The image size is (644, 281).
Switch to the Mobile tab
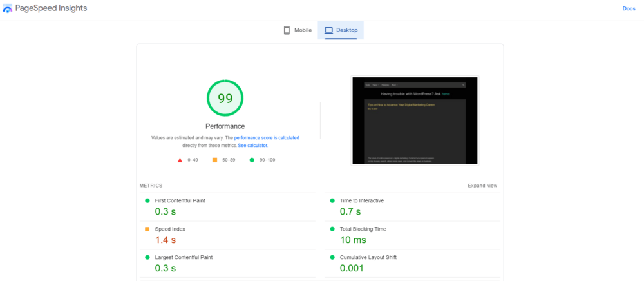(x=298, y=30)
